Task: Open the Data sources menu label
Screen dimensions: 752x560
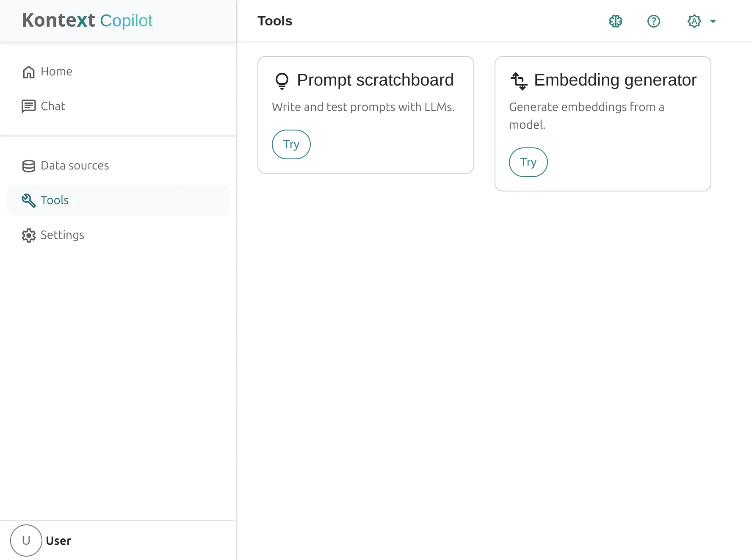Action: click(75, 166)
